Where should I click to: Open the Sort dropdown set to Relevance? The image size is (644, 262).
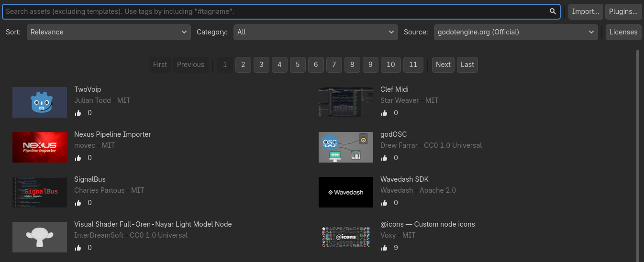109,32
